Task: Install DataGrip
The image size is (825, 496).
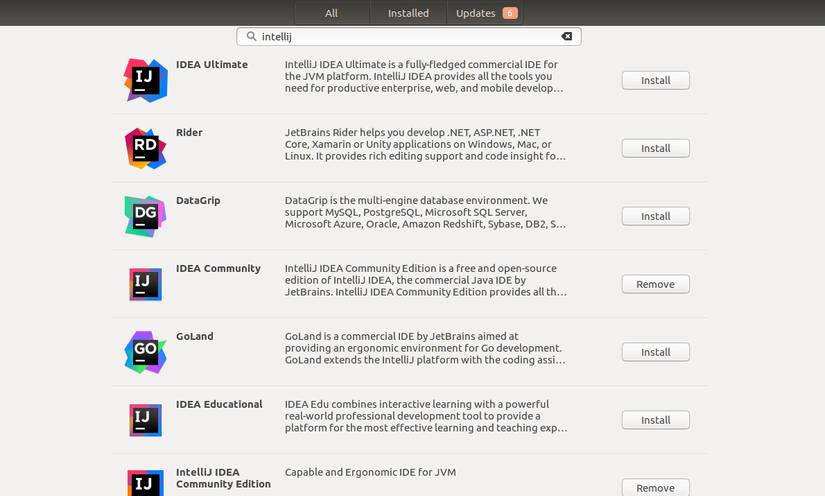Action: click(x=655, y=216)
